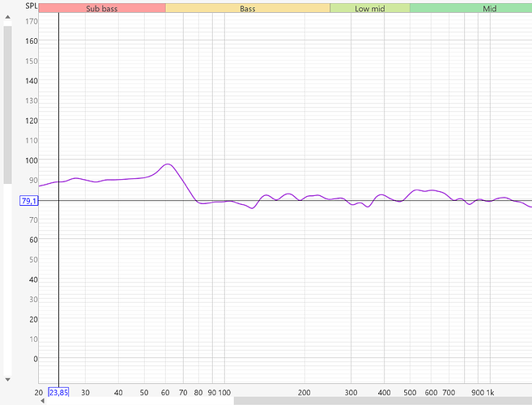
Task: Click the 0 dB SPL axis label
Action: click(34, 359)
